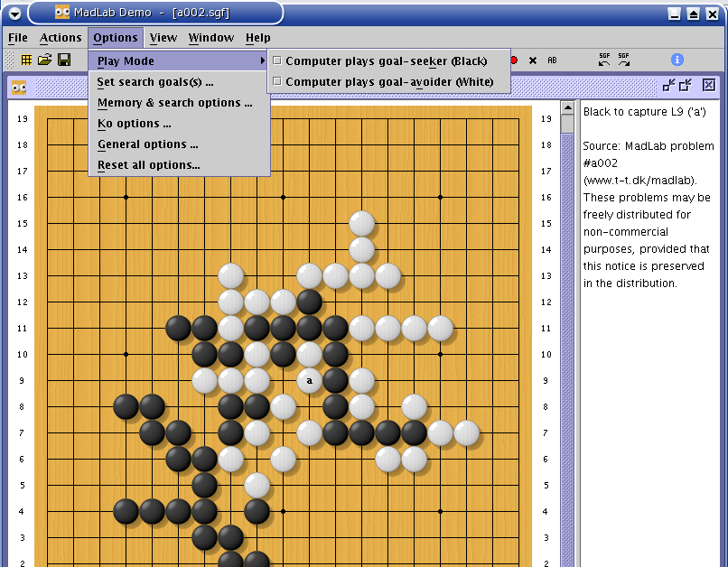Click the board point marked 'a'
This screenshot has height=567, width=728.
click(309, 381)
